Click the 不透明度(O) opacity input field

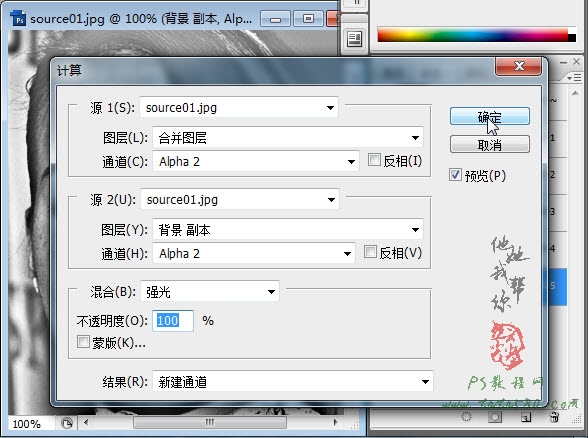[x=173, y=321]
